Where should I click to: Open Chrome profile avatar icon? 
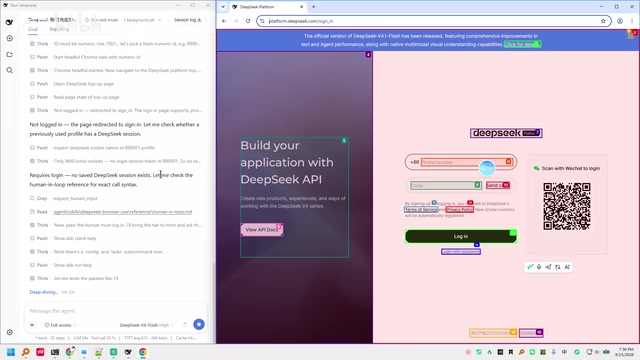(x=620, y=21)
